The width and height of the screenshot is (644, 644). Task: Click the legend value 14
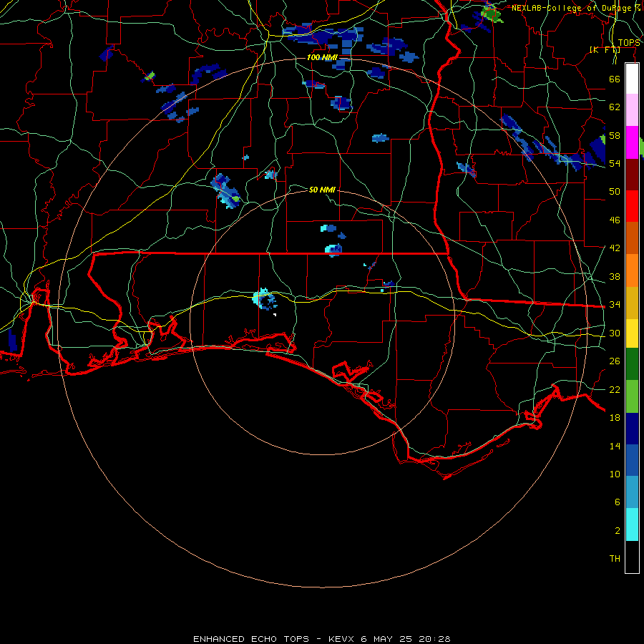coord(615,446)
